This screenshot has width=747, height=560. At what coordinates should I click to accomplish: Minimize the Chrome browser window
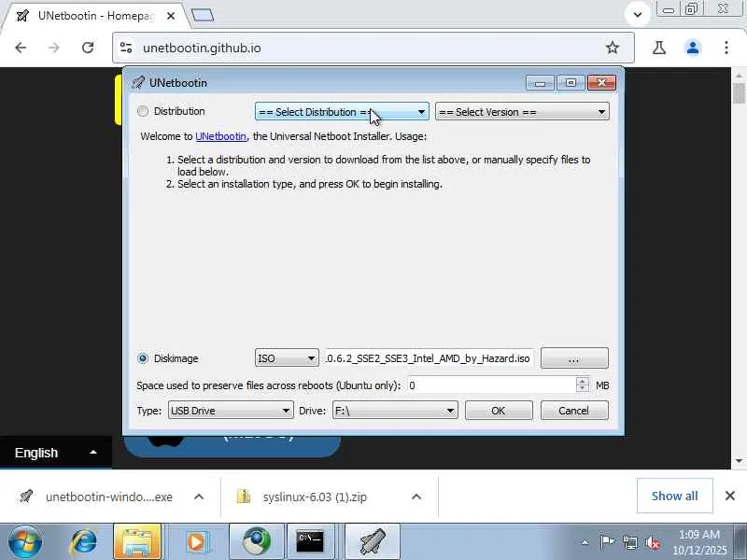point(669,9)
